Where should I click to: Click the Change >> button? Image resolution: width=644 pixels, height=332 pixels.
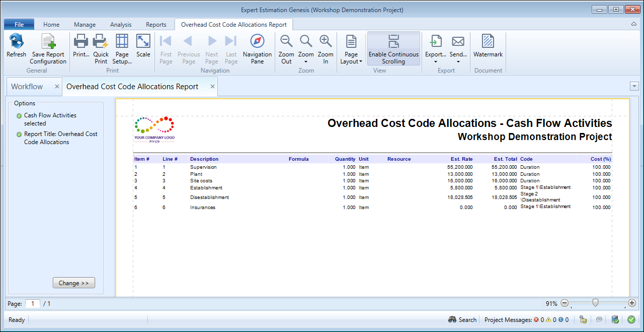pos(73,283)
